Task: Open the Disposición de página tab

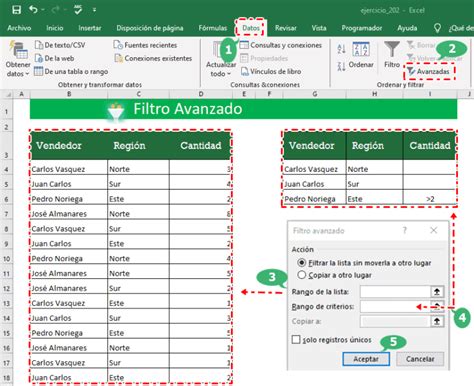Action: coord(150,28)
